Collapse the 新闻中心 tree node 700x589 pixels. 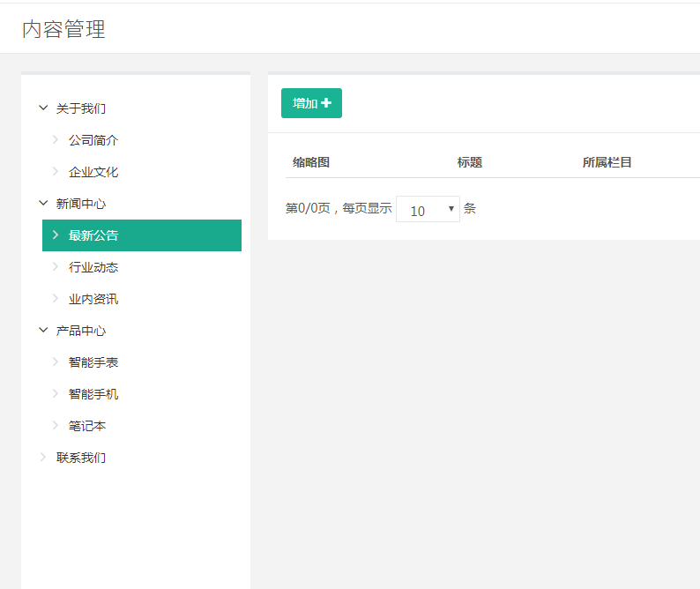tap(43, 204)
